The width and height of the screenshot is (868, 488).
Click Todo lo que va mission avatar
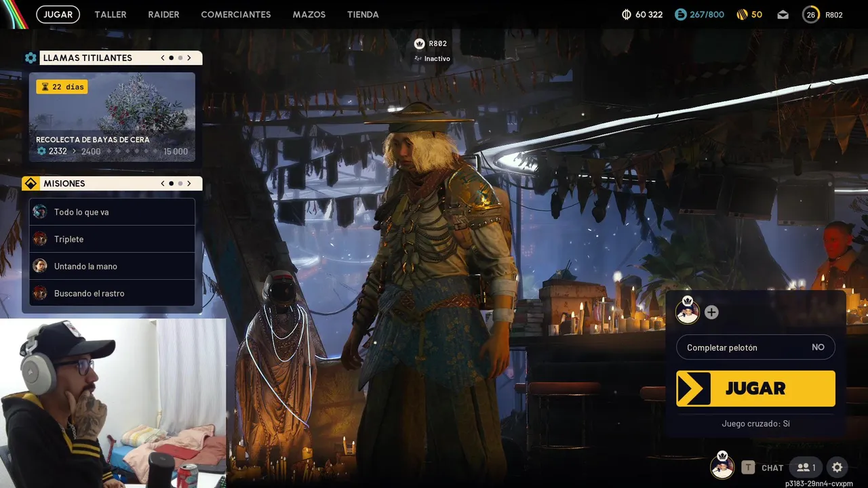40,211
